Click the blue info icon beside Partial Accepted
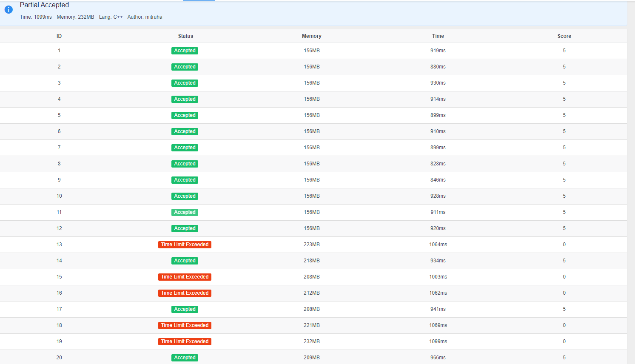This screenshot has height=364, width=635. (x=9, y=9)
